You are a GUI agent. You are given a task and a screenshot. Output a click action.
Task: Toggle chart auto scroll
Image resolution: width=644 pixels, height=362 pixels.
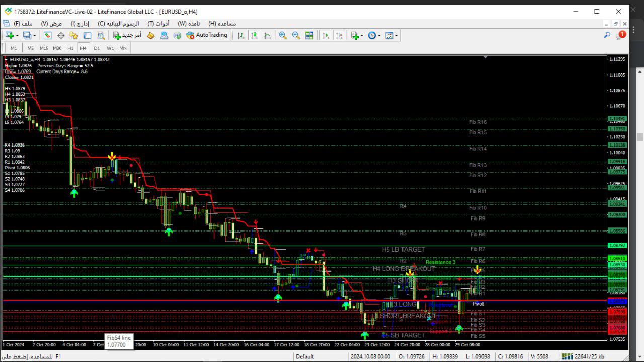[326, 35]
